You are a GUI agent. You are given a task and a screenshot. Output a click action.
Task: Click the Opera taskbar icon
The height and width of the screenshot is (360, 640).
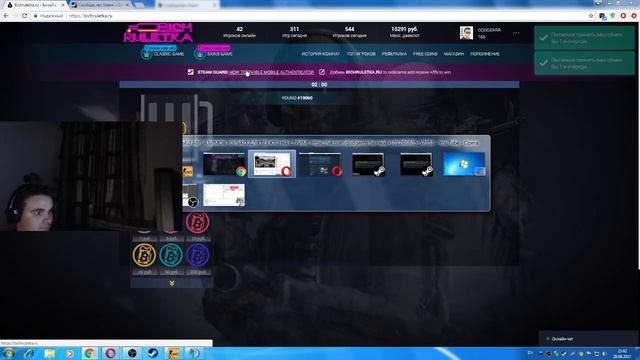(110, 353)
